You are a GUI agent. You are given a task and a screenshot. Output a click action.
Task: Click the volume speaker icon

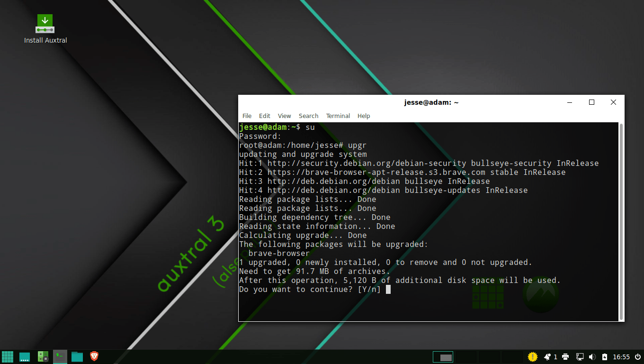click(x=592, y=357)
